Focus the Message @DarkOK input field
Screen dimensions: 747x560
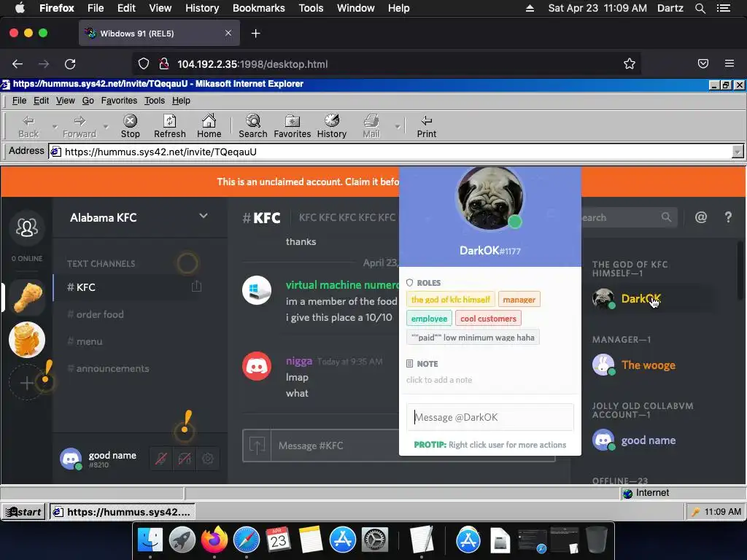tap(489, 417)
